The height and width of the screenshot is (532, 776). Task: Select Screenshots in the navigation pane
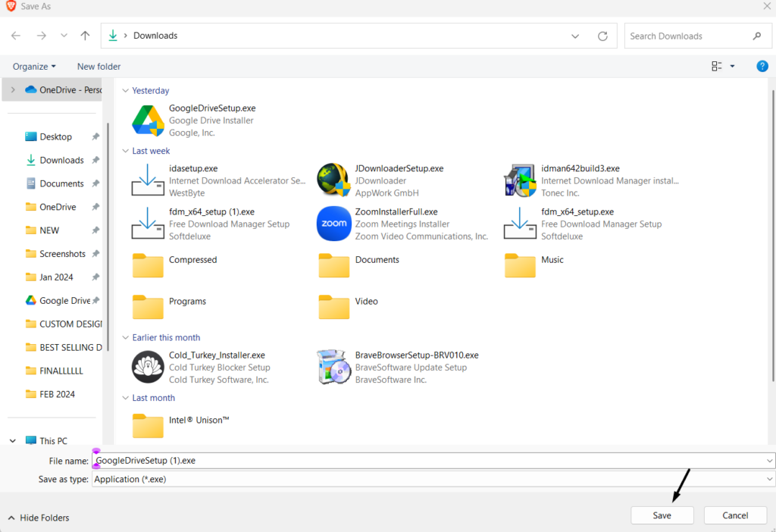click(x=62, y=254)
